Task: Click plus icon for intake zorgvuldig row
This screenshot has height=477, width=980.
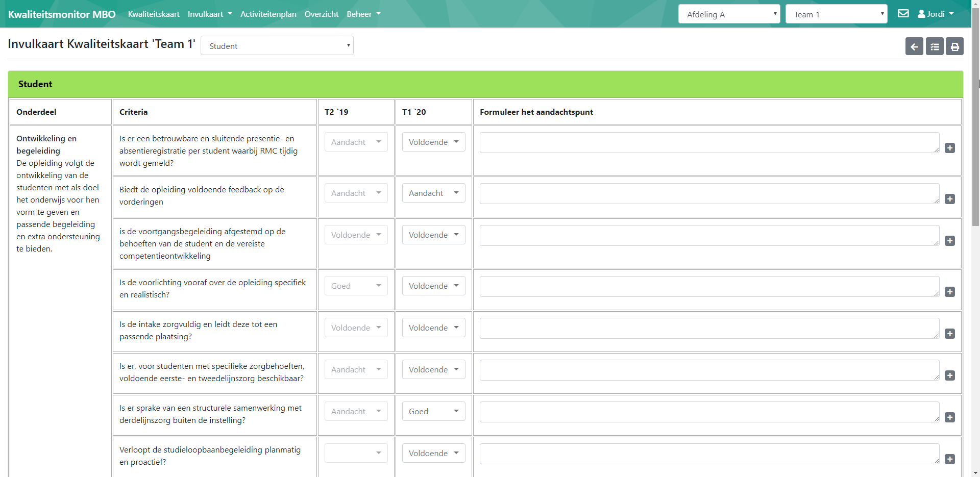Action: (949, 334)
